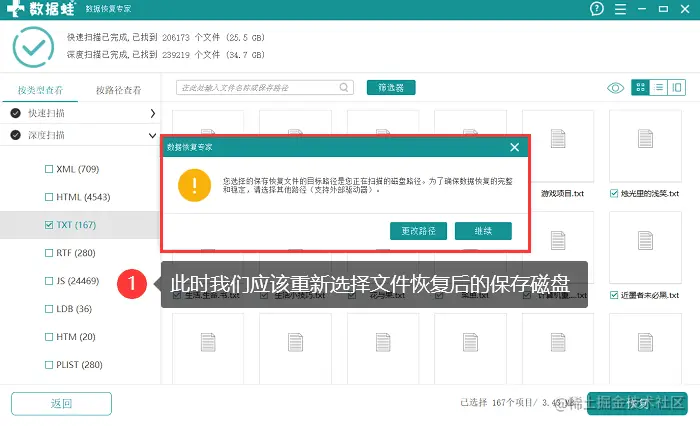Uncheck 烛光里的浅笑.txt file checkbox
Screen dimensions: 700x426
tap(614, 193)
